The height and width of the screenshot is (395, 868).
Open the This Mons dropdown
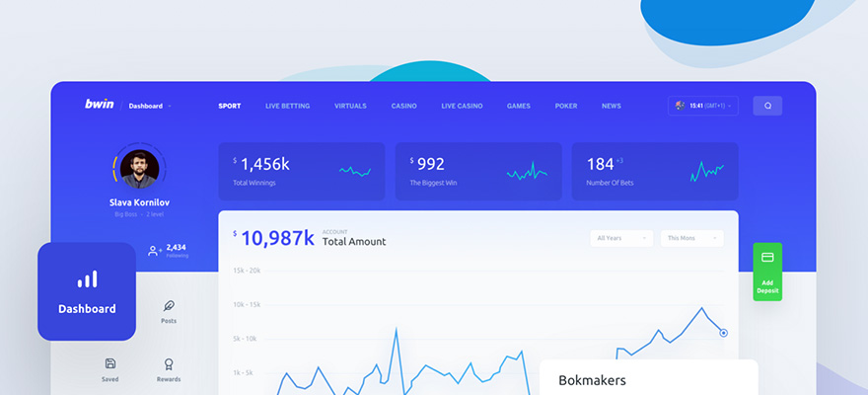[x=691, y=238]
